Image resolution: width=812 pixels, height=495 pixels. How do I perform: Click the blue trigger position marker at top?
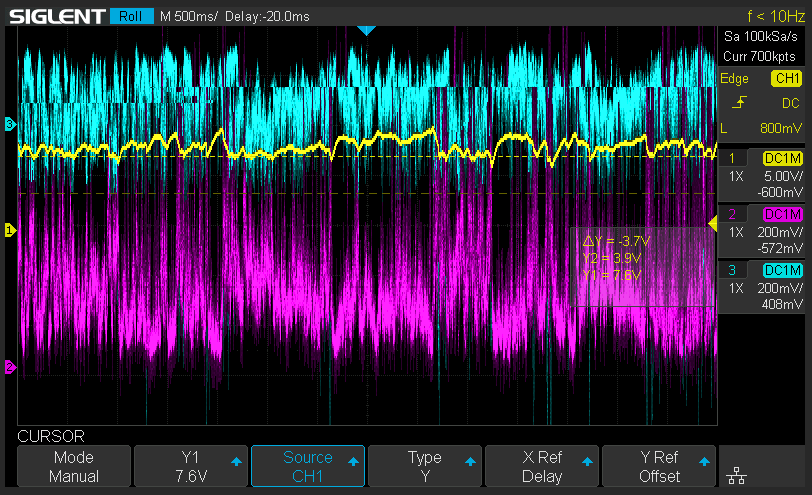(366, 31)
